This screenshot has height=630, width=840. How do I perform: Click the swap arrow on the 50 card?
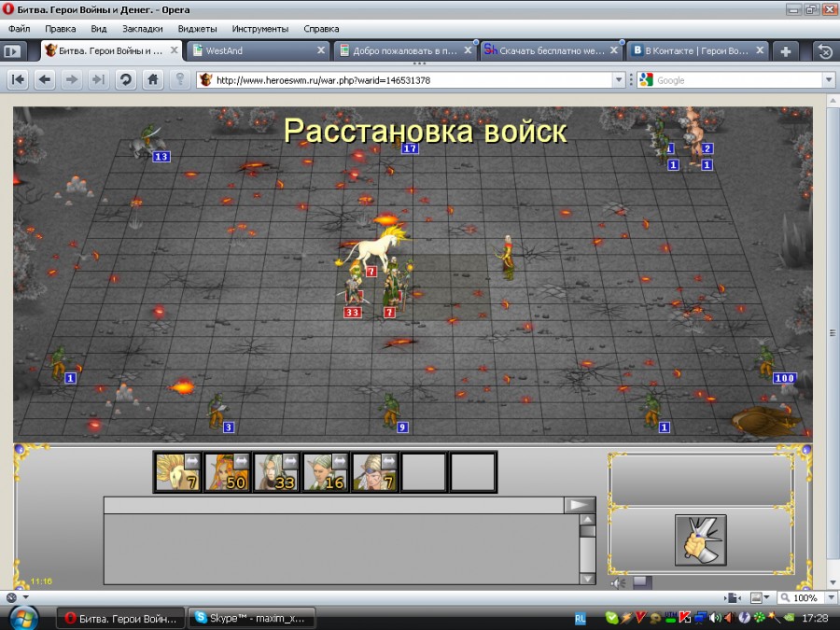coord(241,461)
